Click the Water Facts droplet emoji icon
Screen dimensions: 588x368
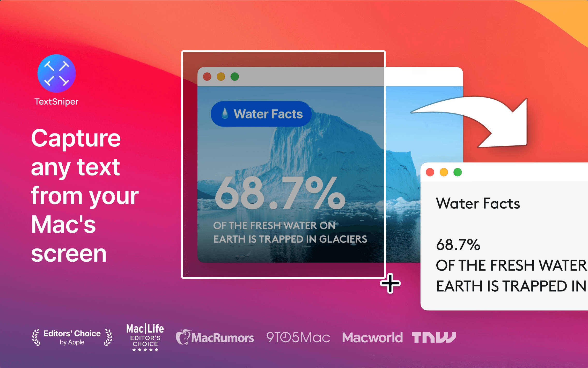[x=225, y=114]
